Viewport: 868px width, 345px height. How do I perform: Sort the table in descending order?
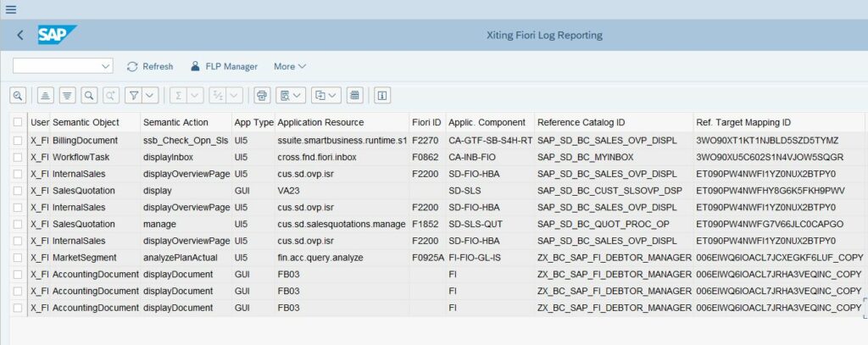click(68, 95)
